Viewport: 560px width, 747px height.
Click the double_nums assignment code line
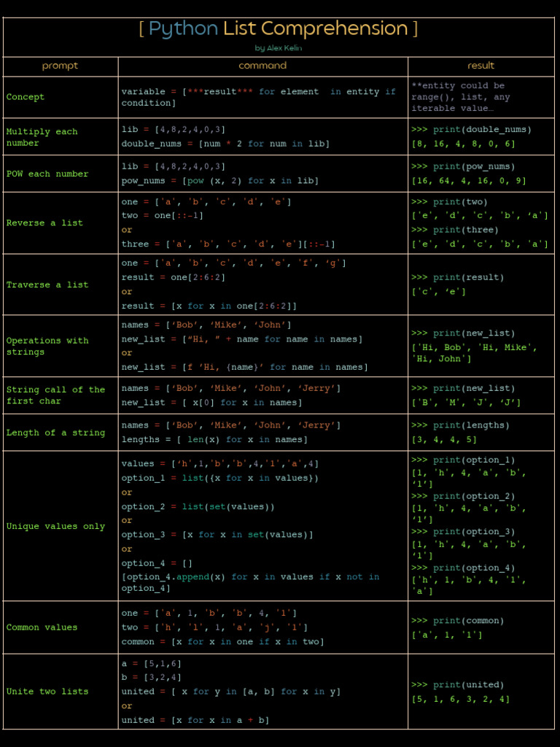tap(225, 144)
